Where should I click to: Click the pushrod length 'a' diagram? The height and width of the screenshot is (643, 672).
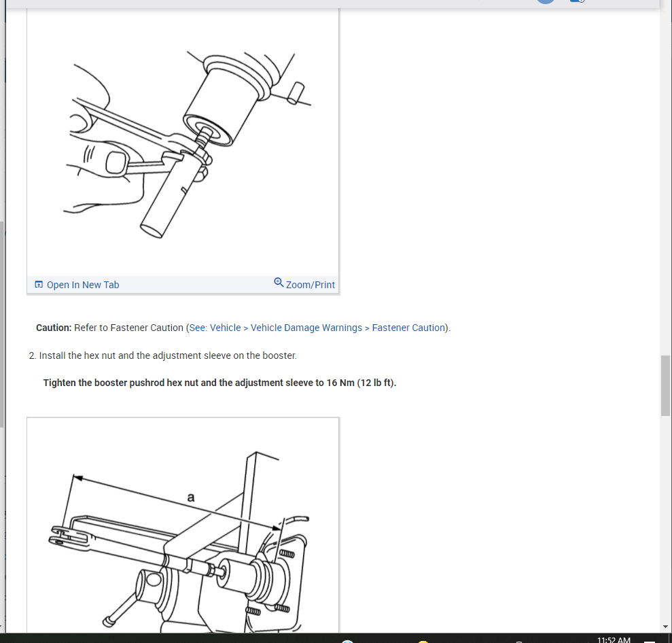click(183, 525)
